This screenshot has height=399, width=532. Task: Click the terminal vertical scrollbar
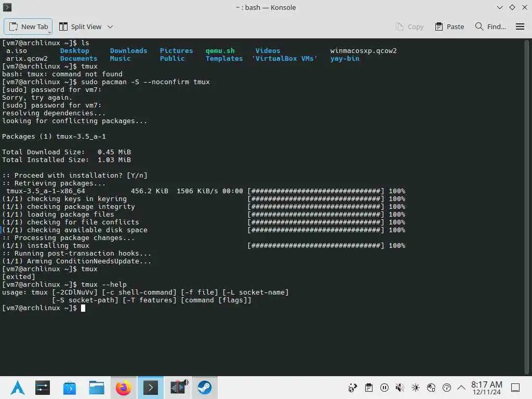527,207
